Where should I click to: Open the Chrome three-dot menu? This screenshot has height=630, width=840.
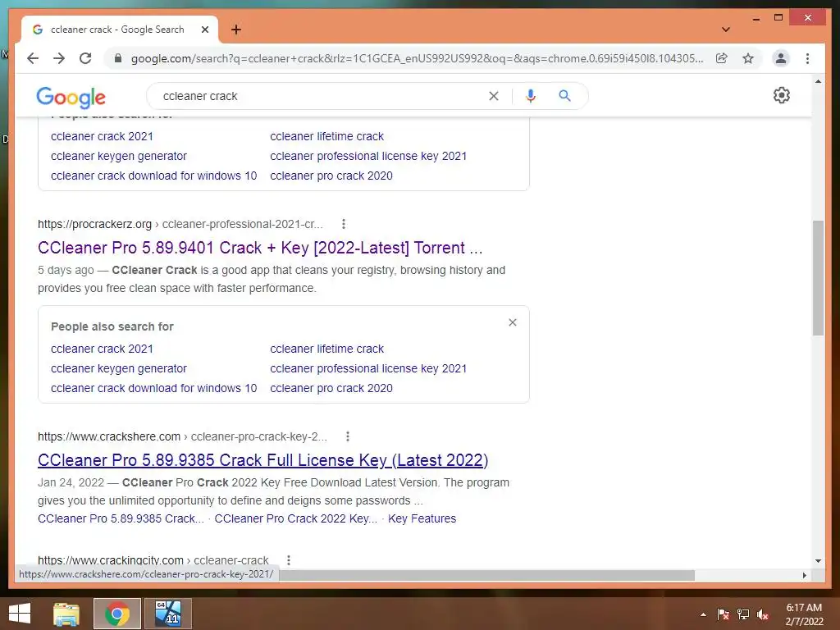pos(807,58)
